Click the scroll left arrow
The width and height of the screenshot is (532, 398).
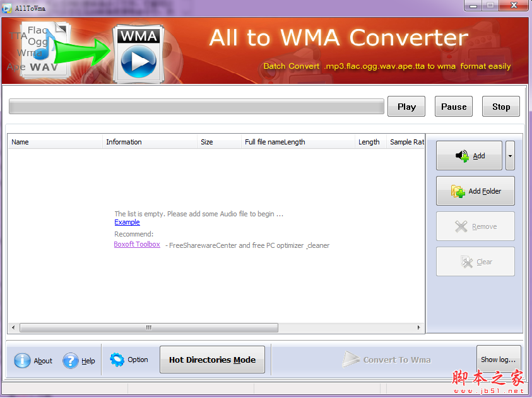(x=13, y=327)
